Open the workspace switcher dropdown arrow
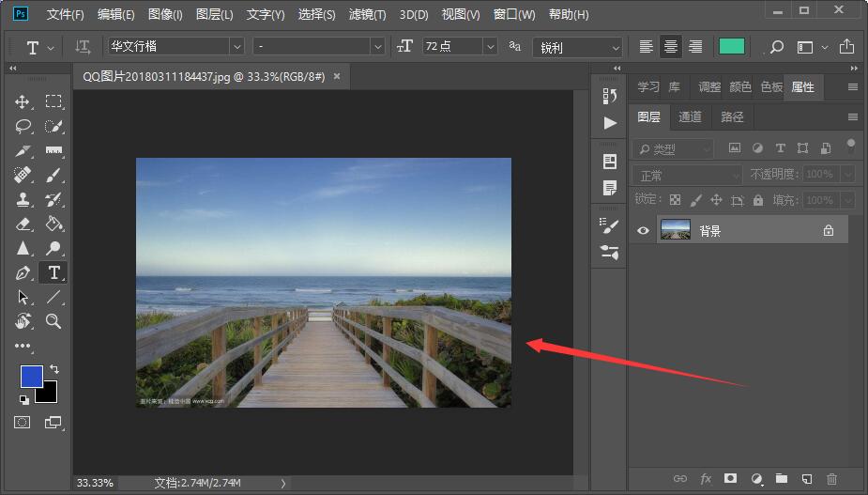This screenshot has width=868, height=495. [x=824, y=48]
